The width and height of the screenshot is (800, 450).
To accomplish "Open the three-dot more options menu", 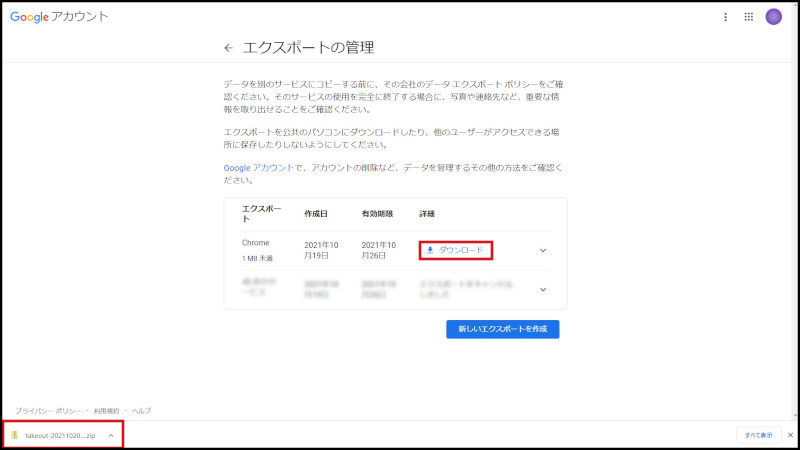I will [726, 17].
